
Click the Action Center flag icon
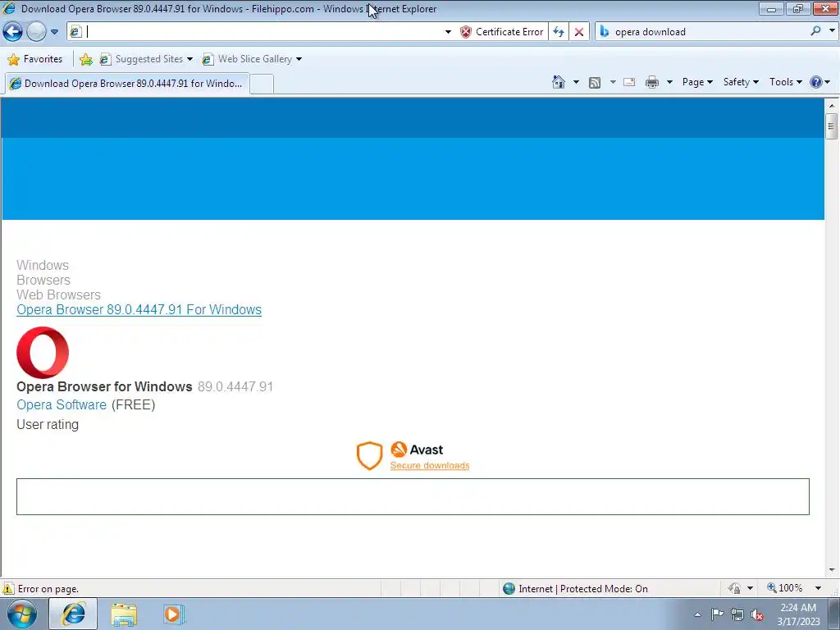717,614
